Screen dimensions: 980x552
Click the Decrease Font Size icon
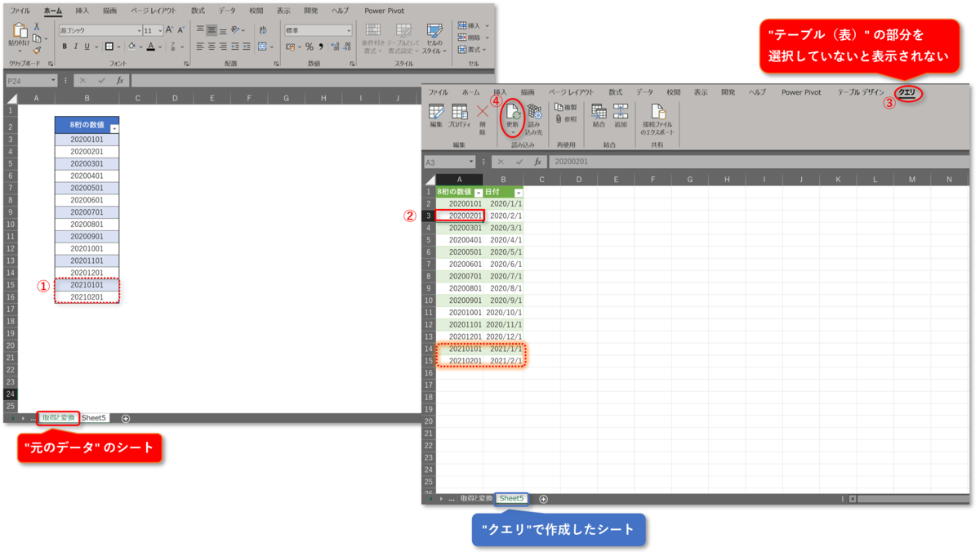pyautogui.click(x=180, y=30)
